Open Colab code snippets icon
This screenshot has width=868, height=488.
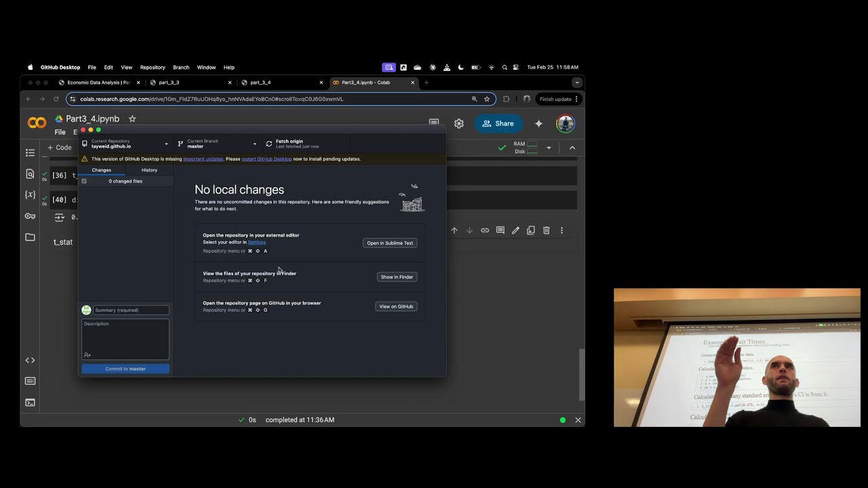click(x=30, y=360)
